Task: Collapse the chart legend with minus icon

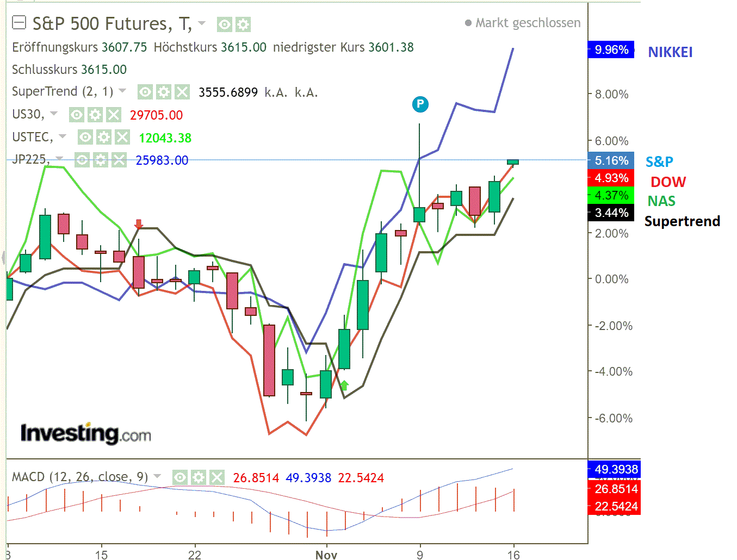Action: 19,23
